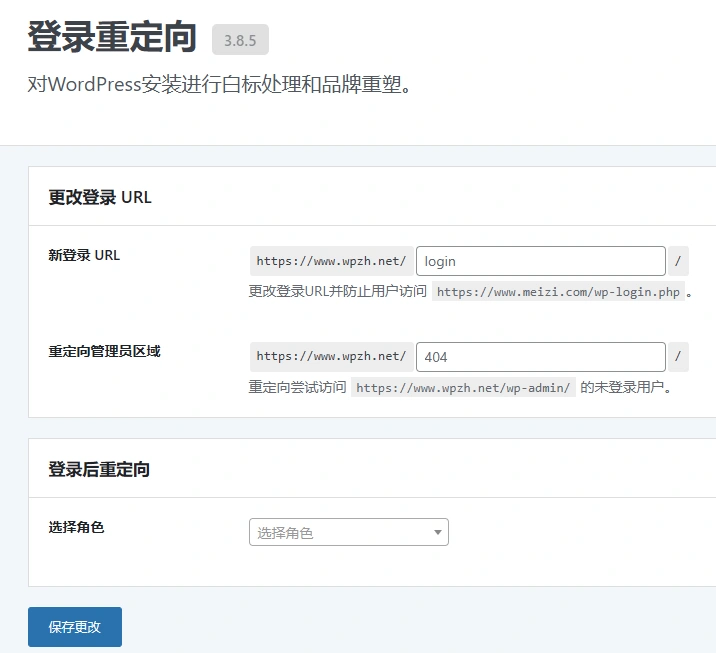Click the 更改登录 URL section header
The width and height of the screenshot is (716, 653).
100,197
